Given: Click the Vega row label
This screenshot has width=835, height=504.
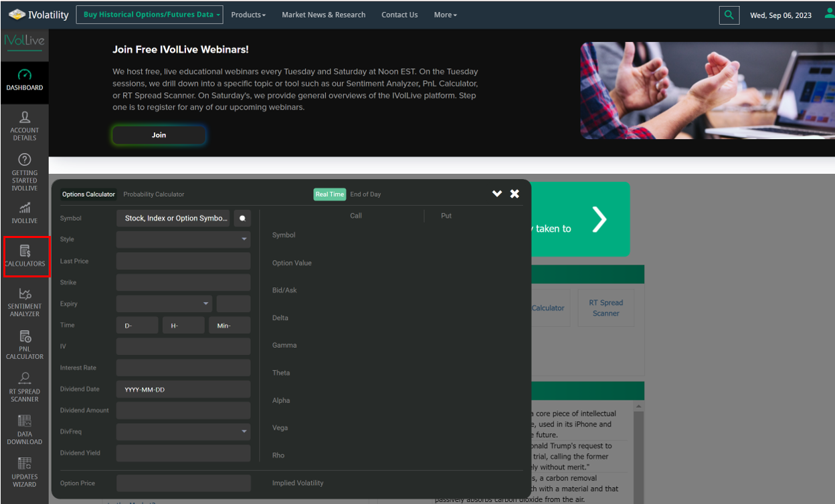Looking at the screenshot, I should pos(280,428).
